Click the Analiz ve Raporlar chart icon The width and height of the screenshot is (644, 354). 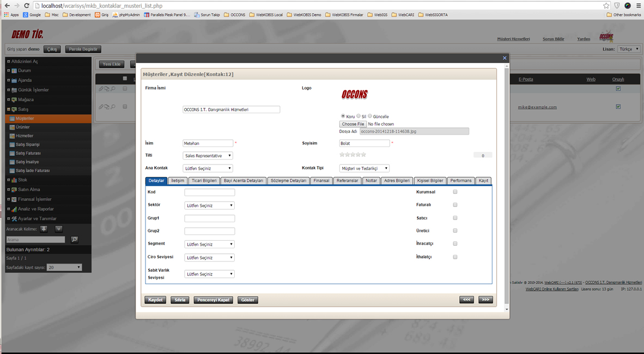pyautogui.click(x=14, y=209)
